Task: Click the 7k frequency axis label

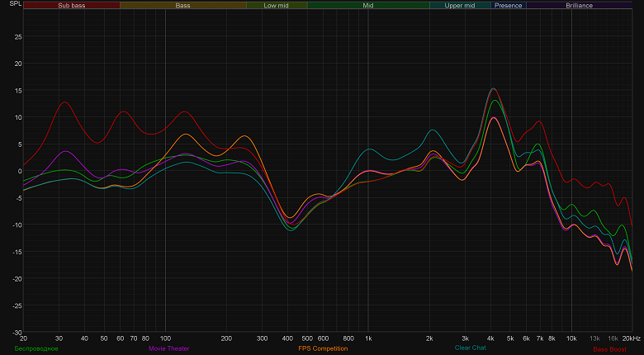Action: [540, 338]
